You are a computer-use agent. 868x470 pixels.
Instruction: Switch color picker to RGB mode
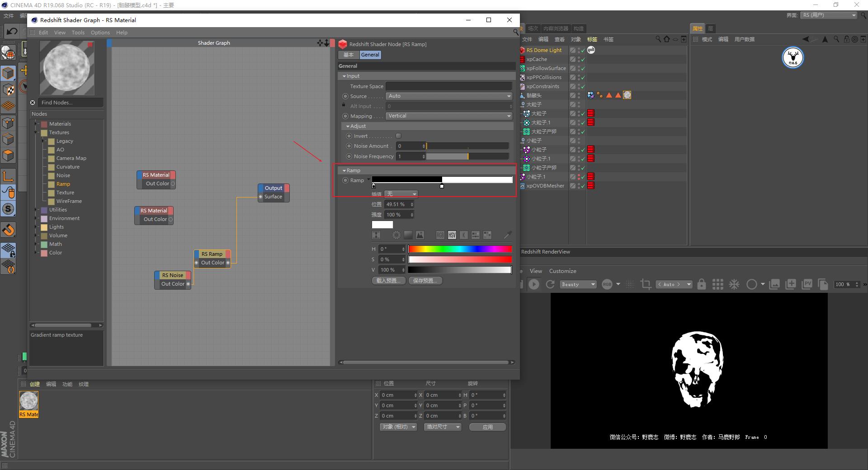(x=440, y=235)
